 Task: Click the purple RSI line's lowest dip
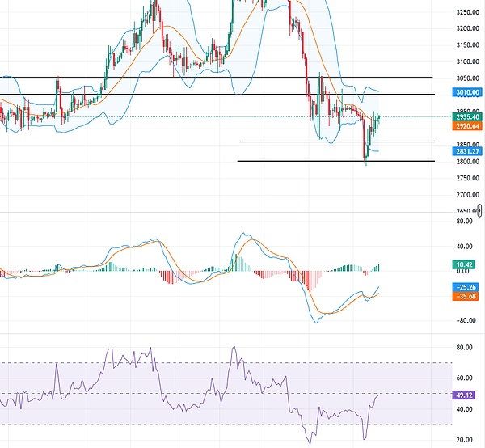pyautogui.click(x=310, y=443)
